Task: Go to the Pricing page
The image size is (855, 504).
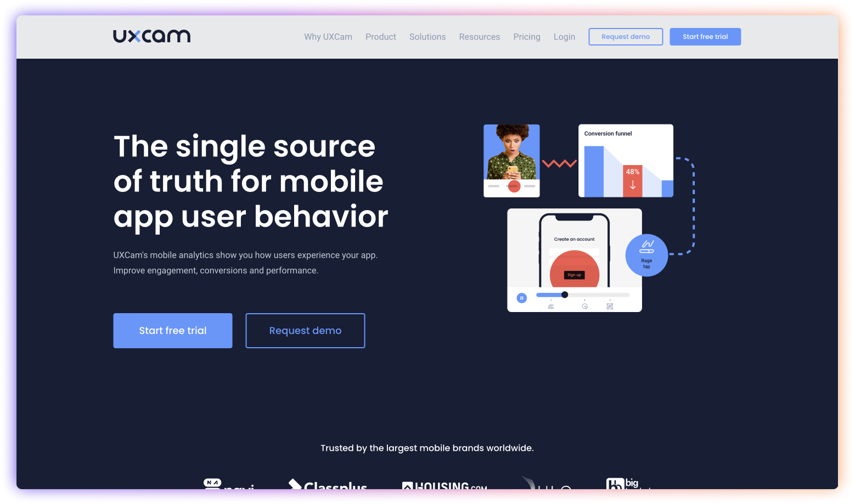Action: [x=527, y=37]
